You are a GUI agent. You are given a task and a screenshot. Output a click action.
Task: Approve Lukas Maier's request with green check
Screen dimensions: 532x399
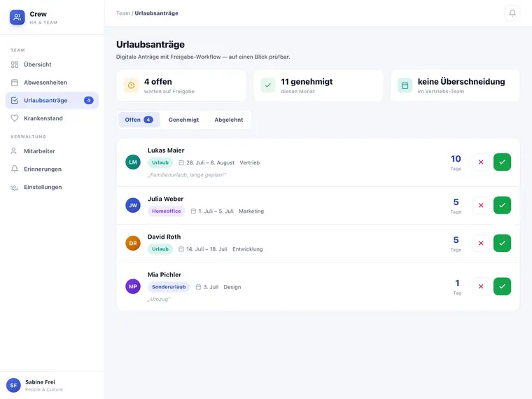click(x=502, y=162)
